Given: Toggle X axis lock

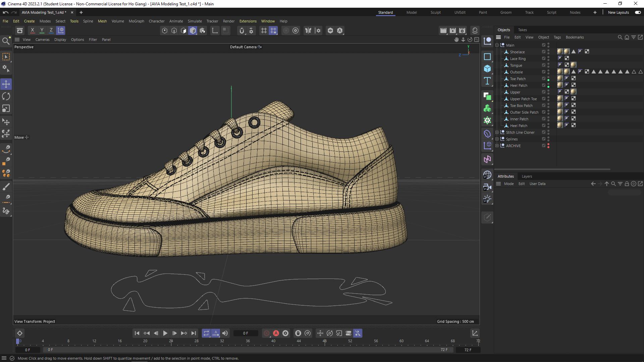Looking at the screenshot, I should [x=32, y=31].
